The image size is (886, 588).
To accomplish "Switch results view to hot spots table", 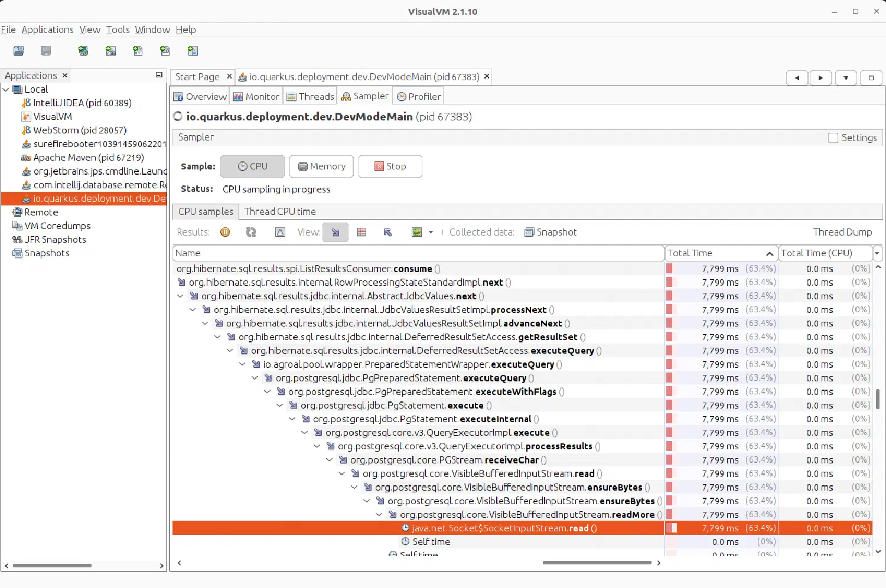I will tap(362, 232).
